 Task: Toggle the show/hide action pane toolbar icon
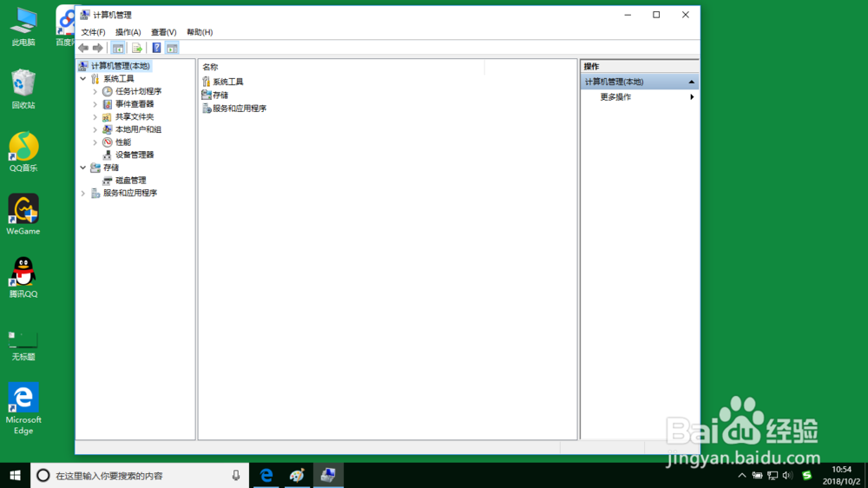[172, 48]
